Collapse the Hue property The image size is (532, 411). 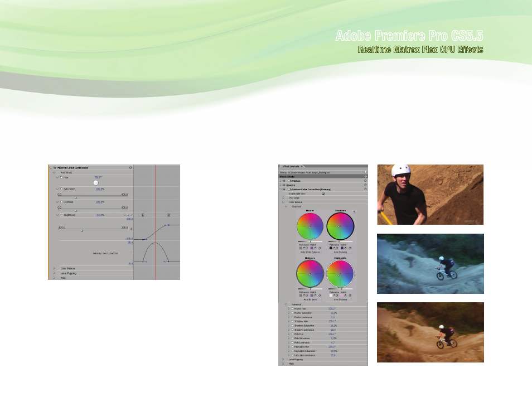coord(57,177)
